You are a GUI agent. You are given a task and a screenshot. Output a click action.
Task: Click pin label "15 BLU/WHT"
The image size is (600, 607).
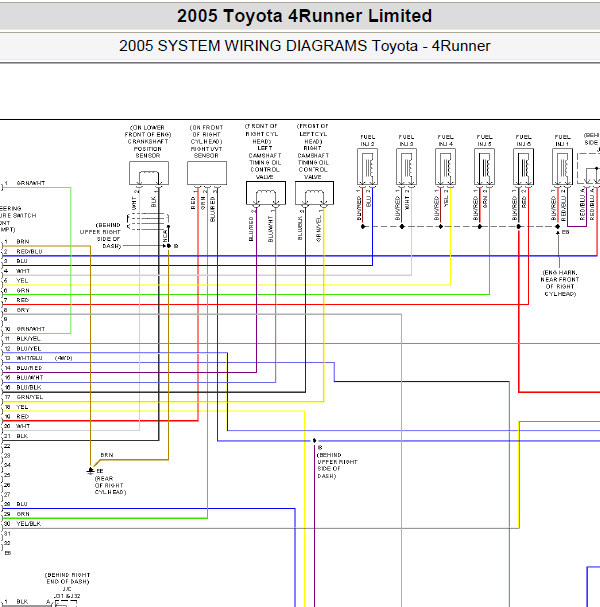[x=24, y=377]
